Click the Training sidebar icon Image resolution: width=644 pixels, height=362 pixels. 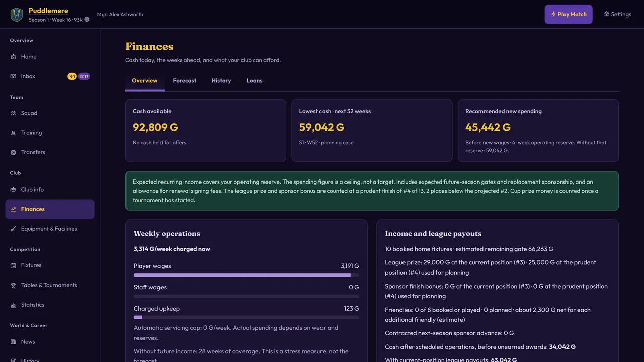click(x=13, y=133)
